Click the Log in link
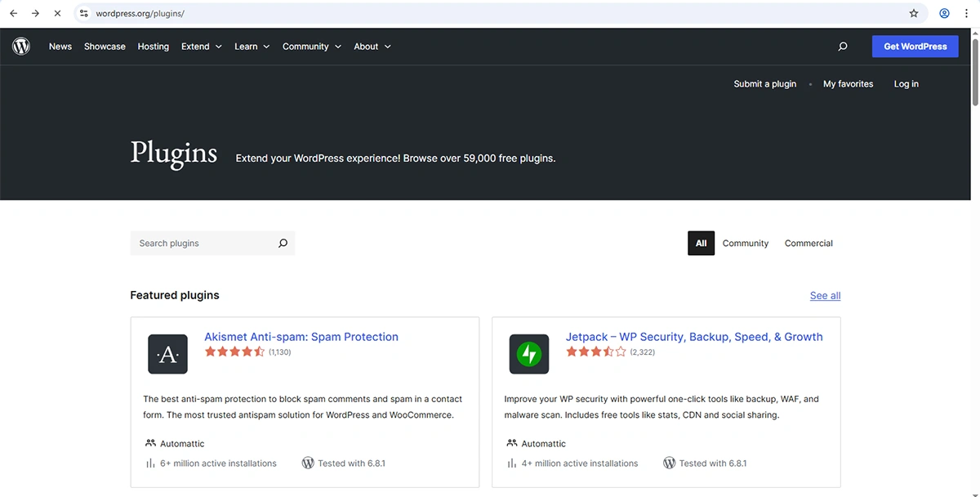This screenshot has height=497, width=980. [x=906, y=84]
